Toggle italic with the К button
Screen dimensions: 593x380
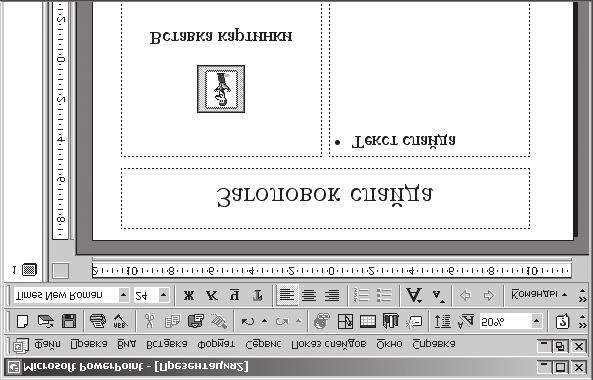pyautogui.click(x=212, y=295)
